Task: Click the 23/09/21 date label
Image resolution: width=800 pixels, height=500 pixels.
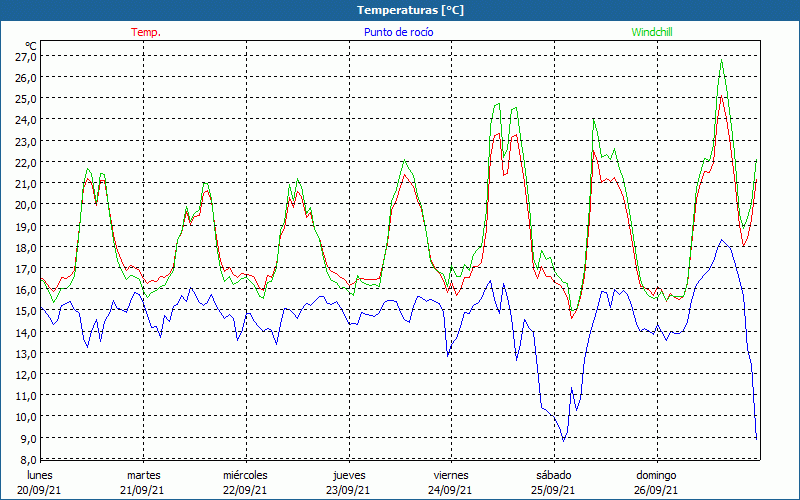Action: pos(348,490)
